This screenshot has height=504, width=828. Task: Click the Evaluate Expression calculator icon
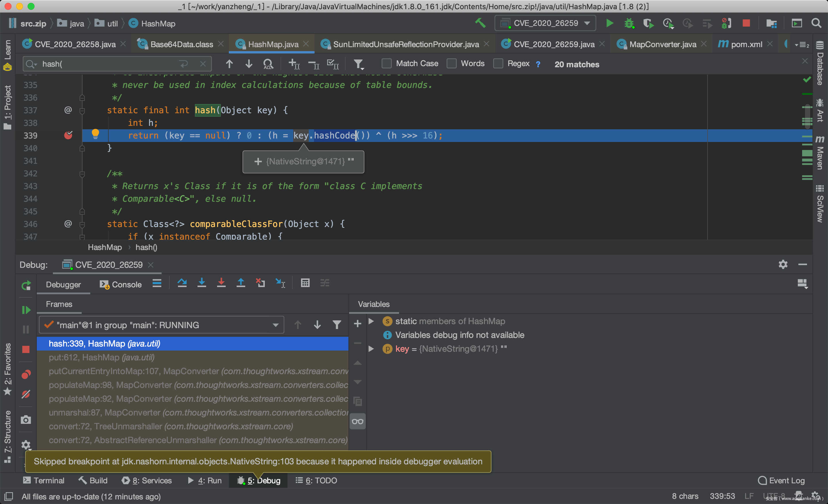coord(305,283)
